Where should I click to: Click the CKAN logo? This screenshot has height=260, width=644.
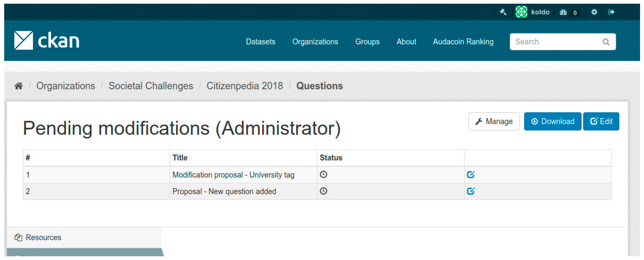pos(47,40)
